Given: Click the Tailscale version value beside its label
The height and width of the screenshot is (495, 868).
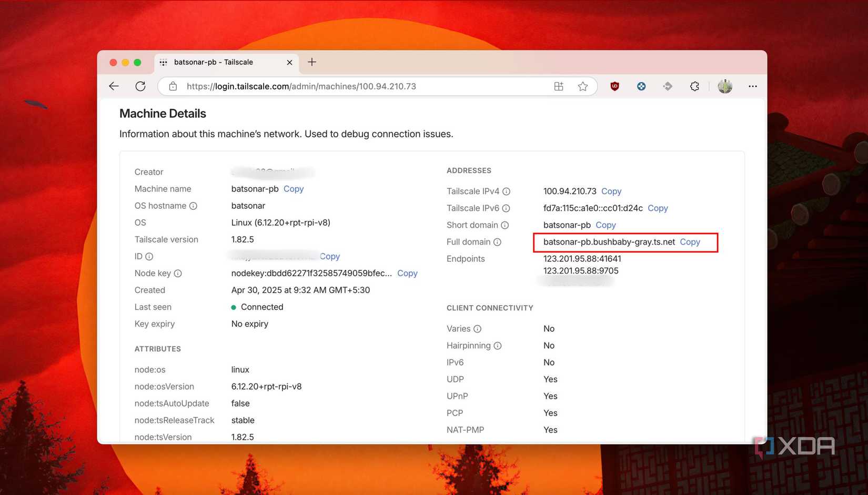Looking at the screenshot, I should (243, 239).
